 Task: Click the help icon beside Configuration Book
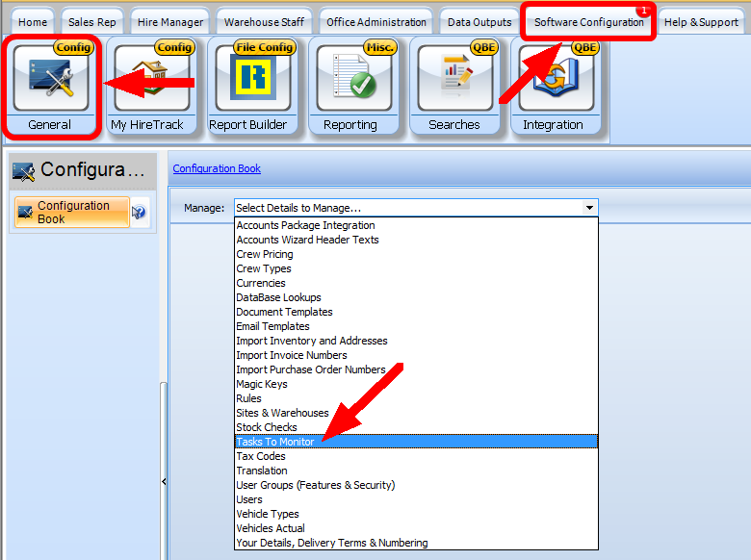(x=140, y=213)
